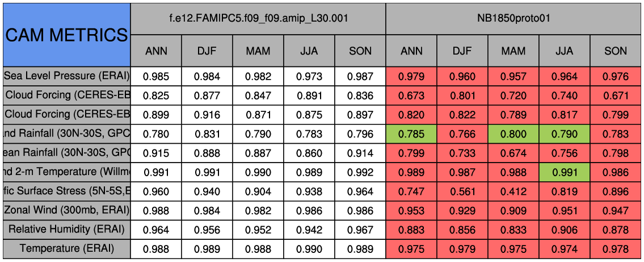Open the Zonal Wind (300mb, ERAI) row label

(x=67, y=210)
